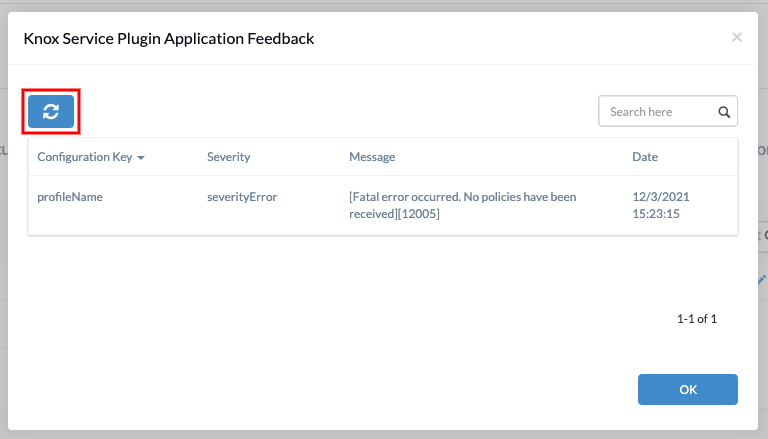Close the feedback dialog with X
This screenshot has width=768, height=439.
737,37
